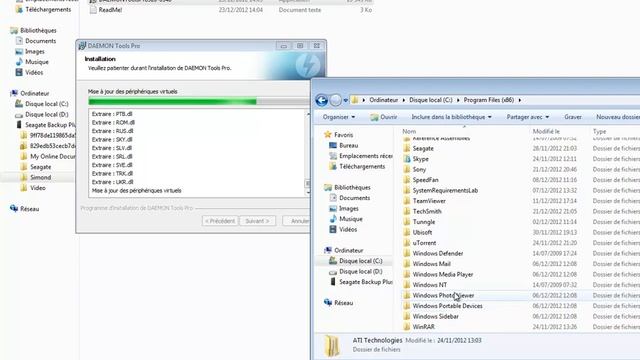Click the Annuler button in the DAEMON Tools installer
640x360 pixels.
coord(297,221)
